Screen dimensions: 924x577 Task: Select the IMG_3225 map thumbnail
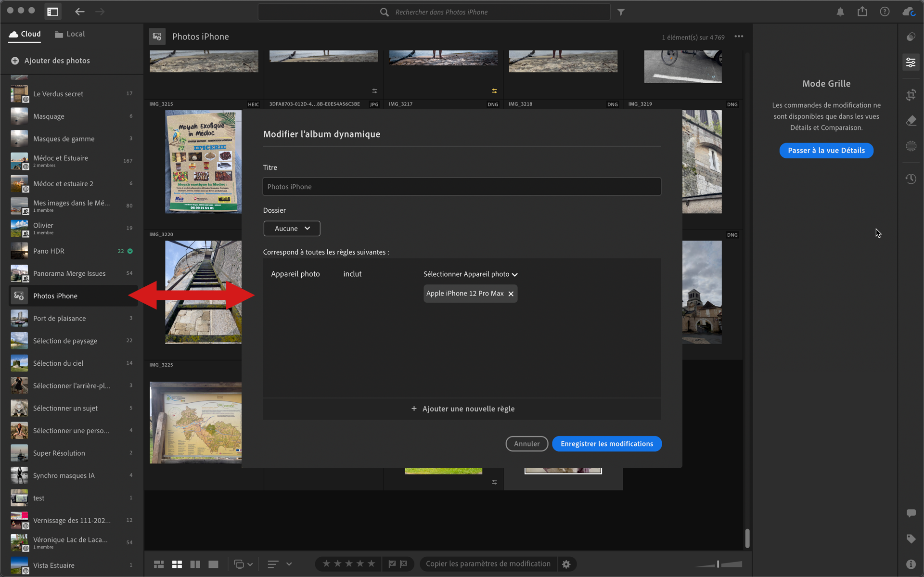(196, 423)
